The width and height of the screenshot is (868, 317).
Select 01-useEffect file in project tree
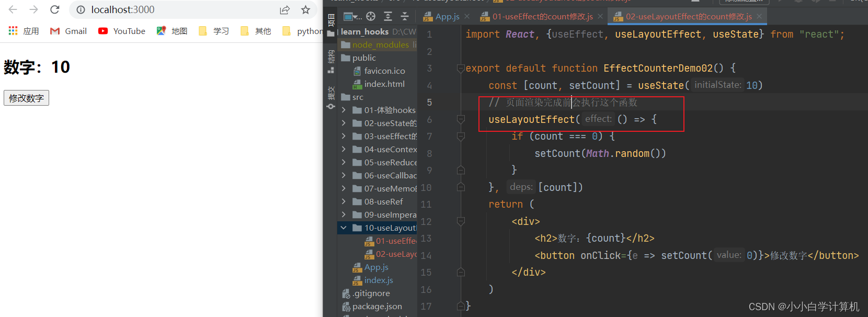(x=391, y=241)
